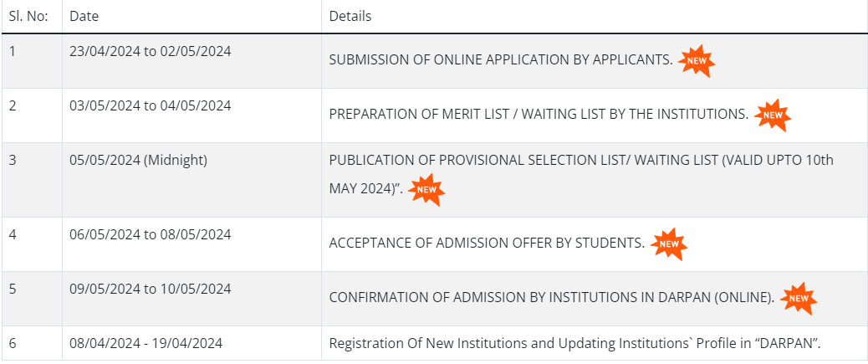Screen dimensions: 868x364
Task: Click NEW badge beside Confirmation of Admission
Action: pos(799,299)
